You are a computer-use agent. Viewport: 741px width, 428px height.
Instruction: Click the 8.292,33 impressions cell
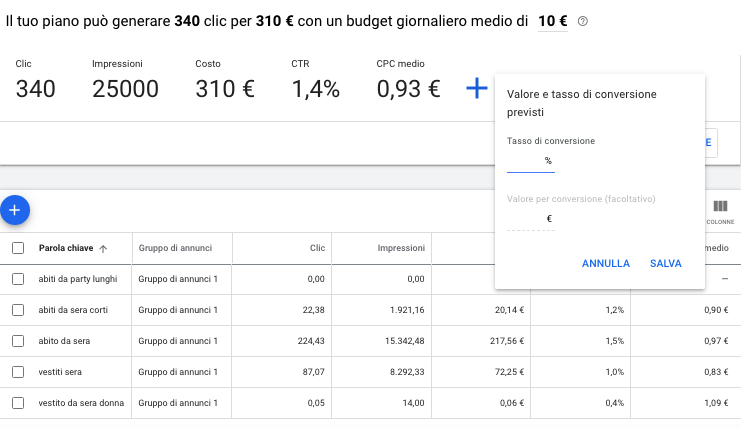[x=407, y=372]
